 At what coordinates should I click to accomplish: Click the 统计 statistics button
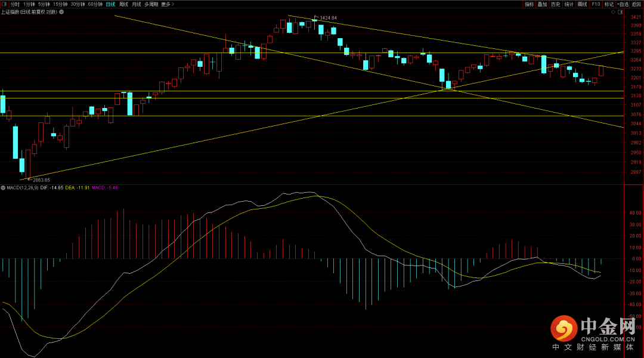[569, 4]
